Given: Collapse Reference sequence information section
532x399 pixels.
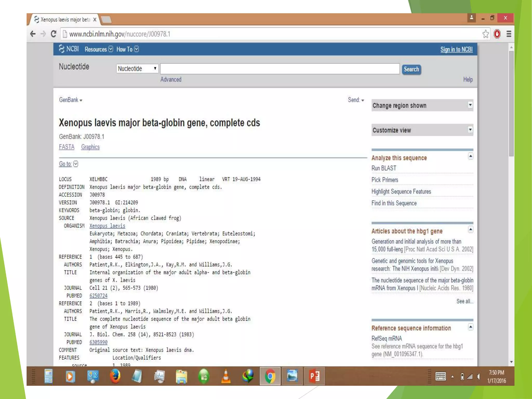Looking at the screenshot, I should (x=470, y=327).
